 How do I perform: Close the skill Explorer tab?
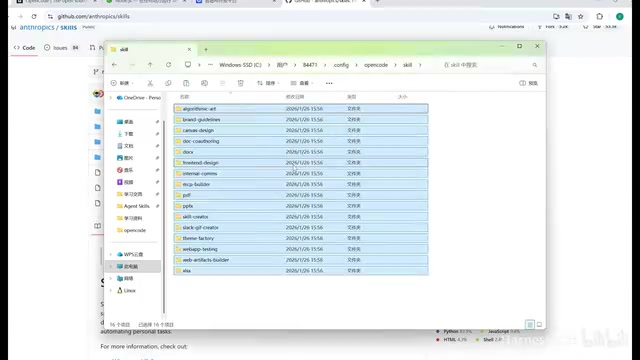pos(189,49)
